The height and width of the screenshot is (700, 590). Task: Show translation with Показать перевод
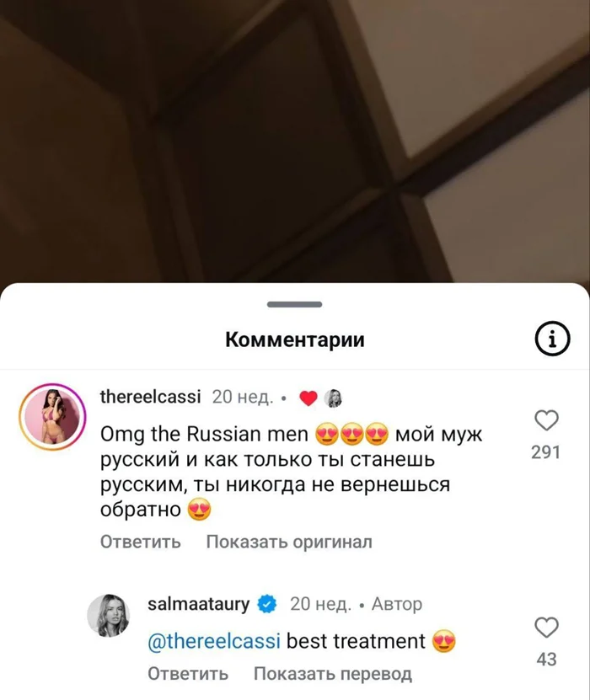333,673
